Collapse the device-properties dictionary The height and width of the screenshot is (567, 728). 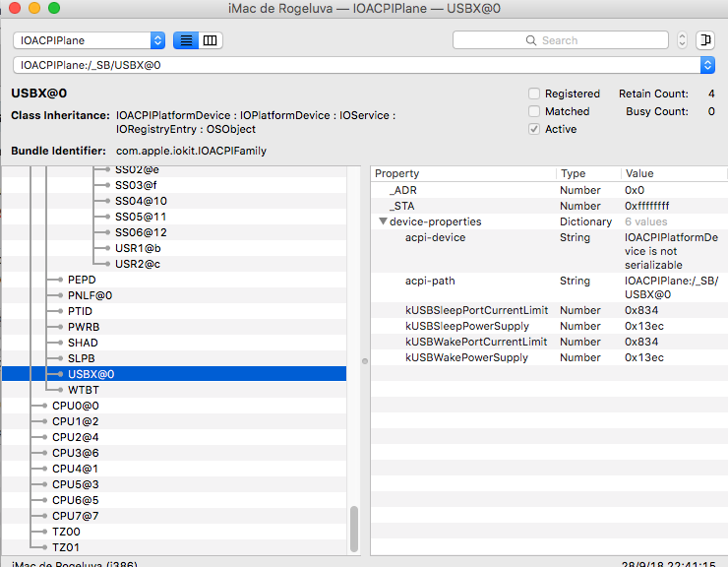(x=383, y=221)
